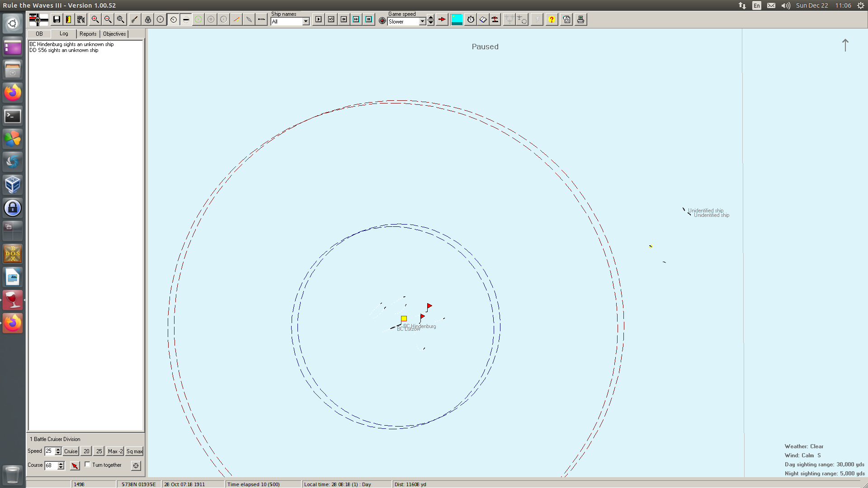Select the yellow square division marker on map
The width and height of the screenshot is (868, 488).
tap(404, 319)
